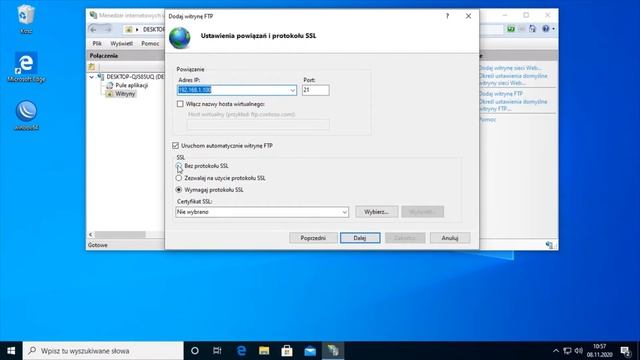
Task: Open the Windows Start menu
Action: click(11, 351)
